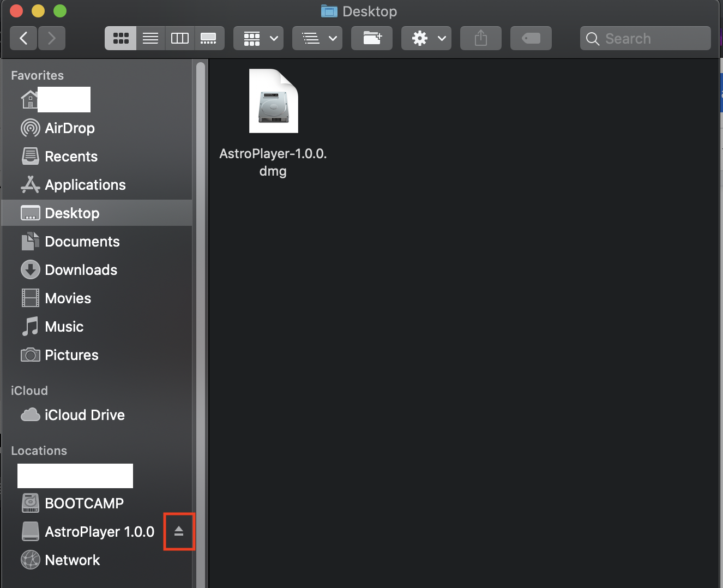Image resolution: width=723 pixels, height=588 pixels.
Task: Open iCloud Drive in the sidebar
Action: 97,415
